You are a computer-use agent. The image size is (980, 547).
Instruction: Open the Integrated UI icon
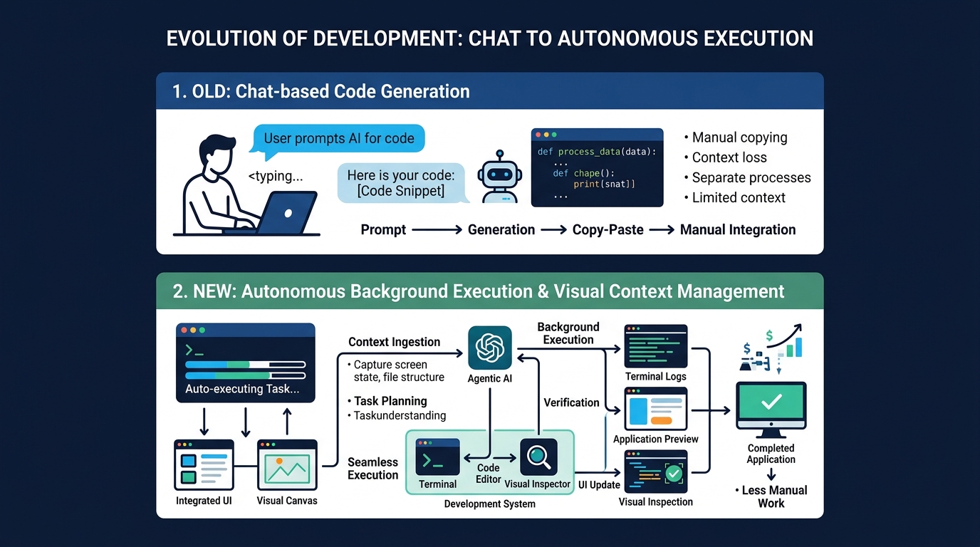204,465
